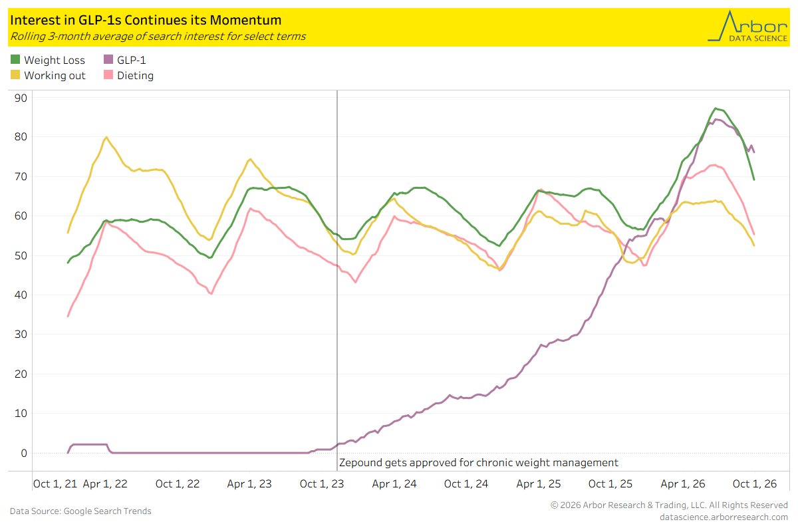Click the Apr 1, 22 axis label
This screenshot has width=798, height=532.
click(106, 484)
